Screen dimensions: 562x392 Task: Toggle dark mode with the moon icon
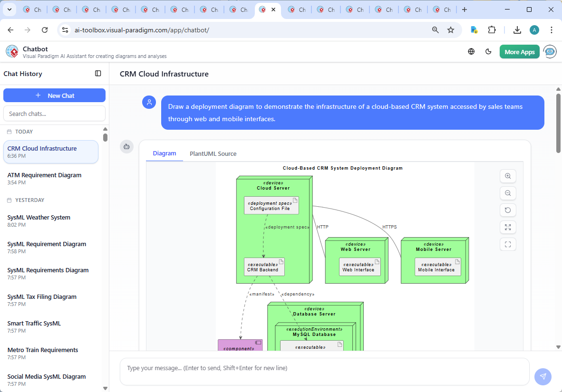point(488,51)
